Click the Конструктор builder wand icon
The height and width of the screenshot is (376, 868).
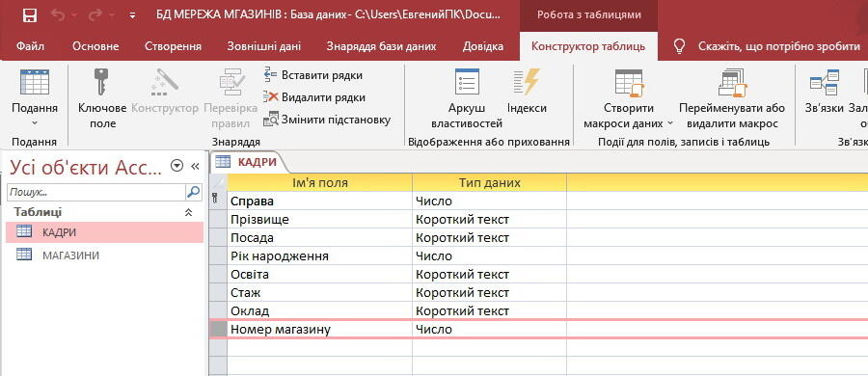164,83
